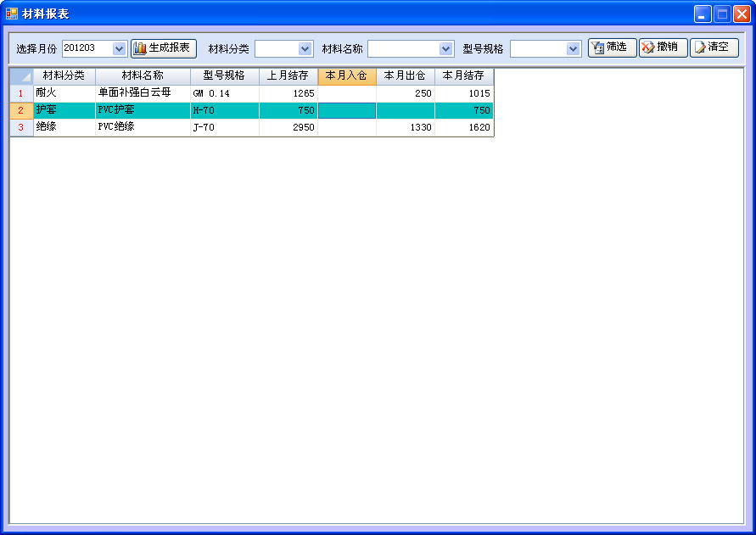Expand the 材料分类 category dropdown
Viewport: 756px width, 535px height.
click(305, 49)
